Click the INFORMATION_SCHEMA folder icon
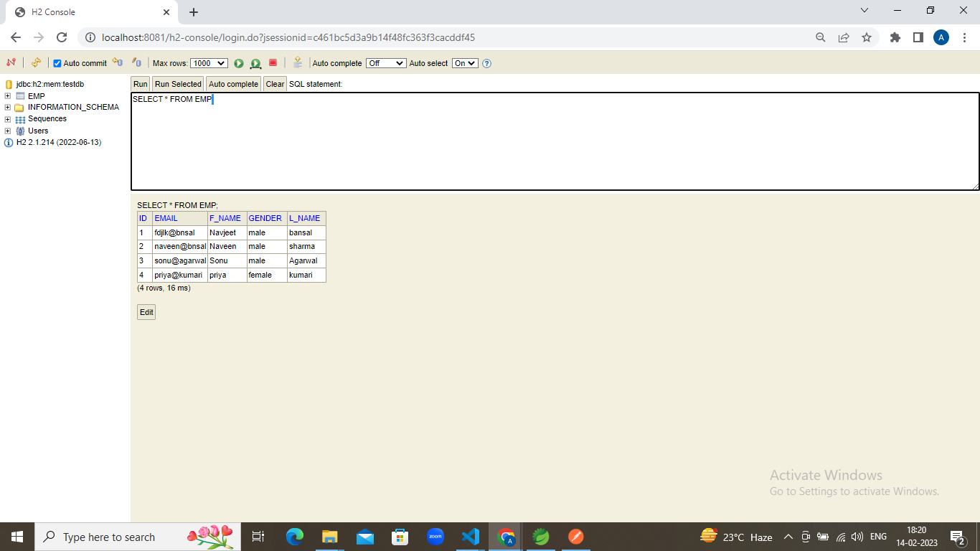Image resolution: width=980 pixels, height=551 pixels. (x=20, y=108)
